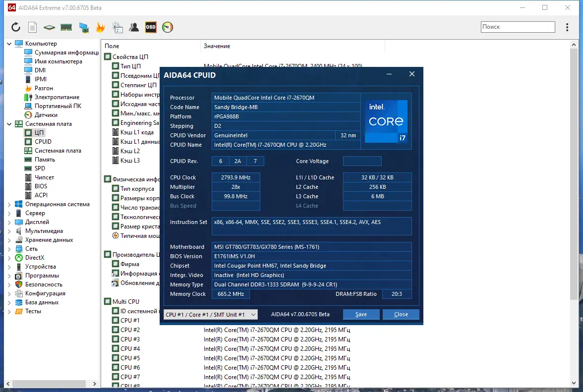Open the CPU #1 / Core #1 dropdown
583x392 pixels.
tap(210, 314)
